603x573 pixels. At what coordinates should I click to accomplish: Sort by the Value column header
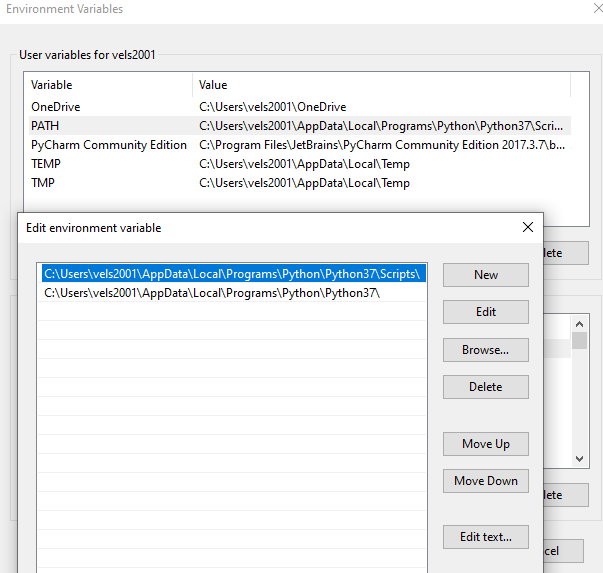380,85
